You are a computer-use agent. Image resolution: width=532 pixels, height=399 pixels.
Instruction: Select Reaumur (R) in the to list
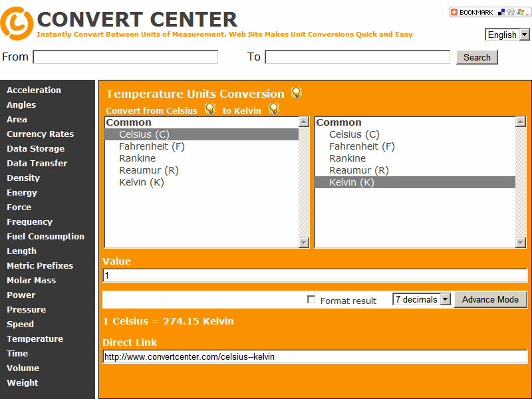415,170
